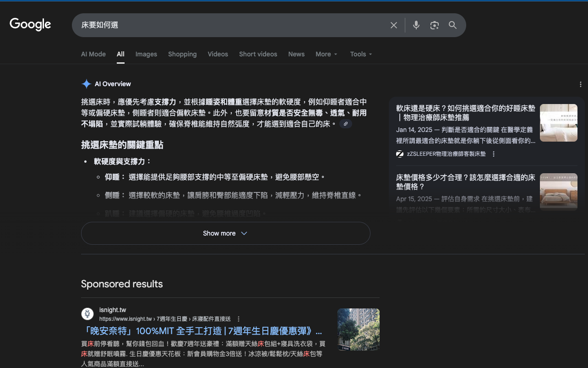Click the source link chip icon
The height and width of the screenshot is (368, 588).
(346, 124)
